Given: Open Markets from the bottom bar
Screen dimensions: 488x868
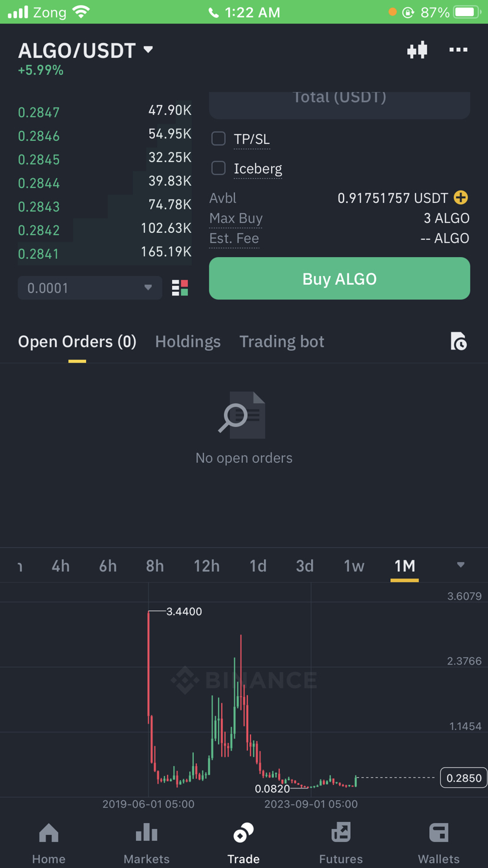Looking at the screenshot, I should click(146, 843).
